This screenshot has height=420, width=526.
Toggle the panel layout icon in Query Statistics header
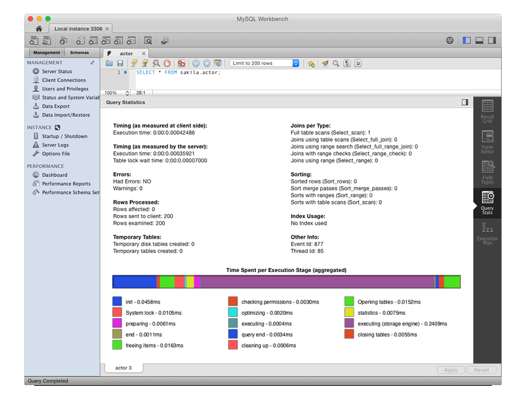click(x=465, y=102)
